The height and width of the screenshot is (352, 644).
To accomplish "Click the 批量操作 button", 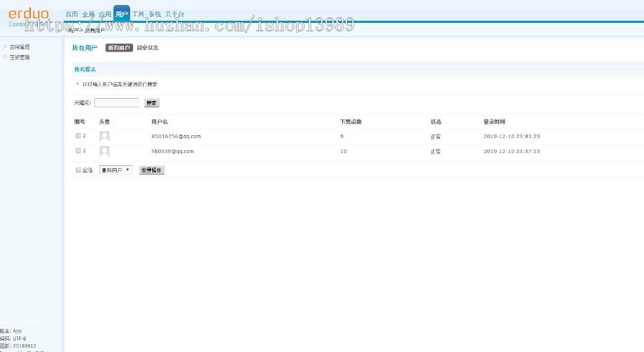I will [x=152, y=170].
